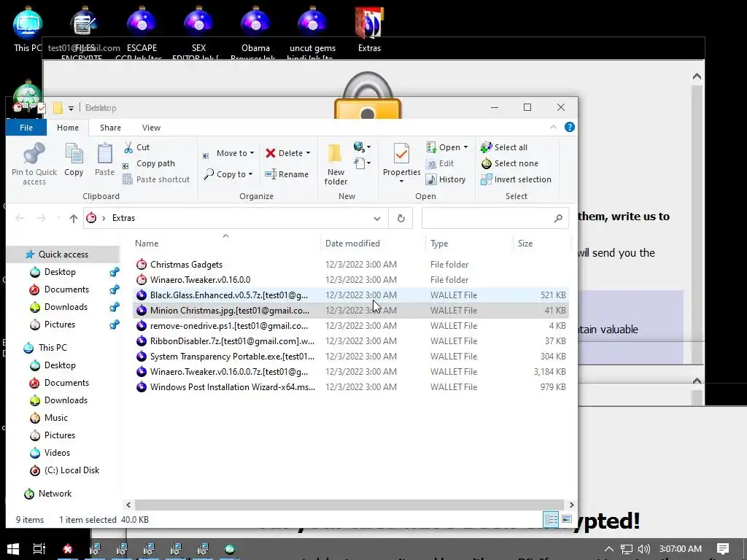Select the Winaero.Tweaker.v0.16.0.0 folder
This screenshot has width=747, height=560.
[350, 279]
